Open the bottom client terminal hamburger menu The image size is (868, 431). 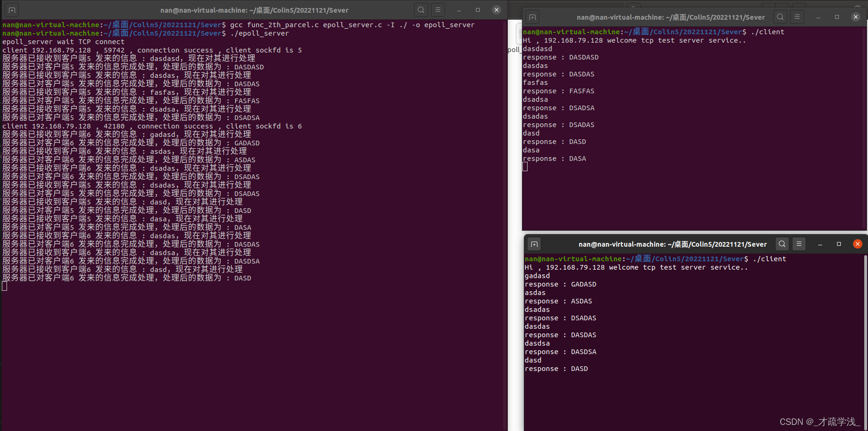tap(799, 244)
